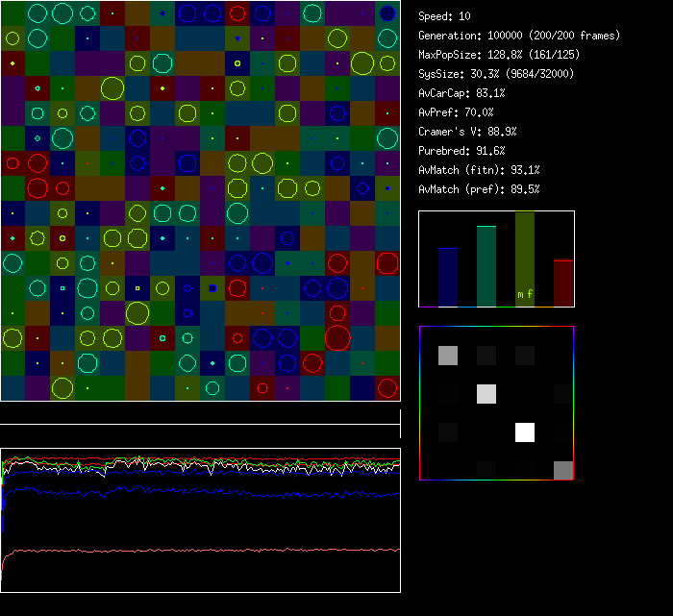Click the Purebred percentage readout

(461, 151)
